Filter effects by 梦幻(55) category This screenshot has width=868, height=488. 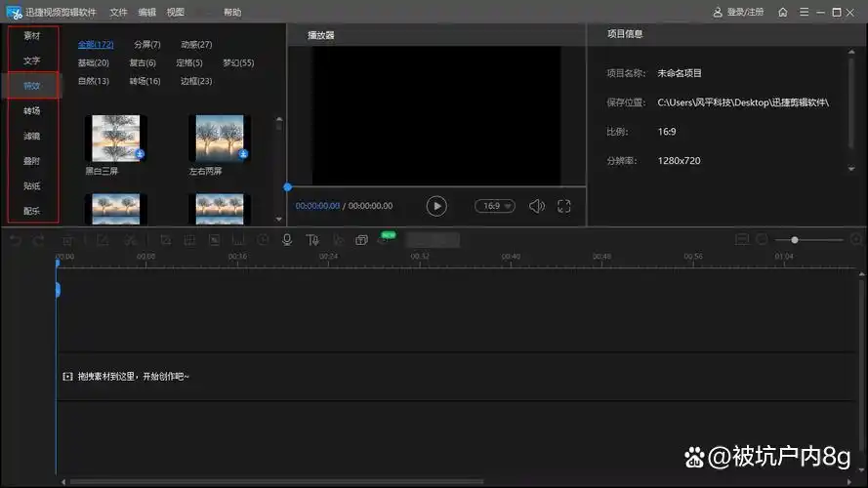(x=238, y=62)
